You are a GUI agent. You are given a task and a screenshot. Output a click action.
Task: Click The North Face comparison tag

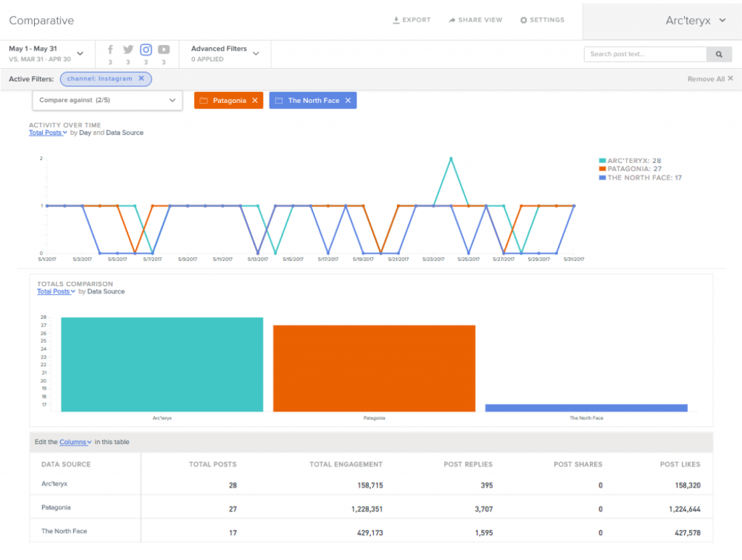pyautogui.click(x=313, y=100)
